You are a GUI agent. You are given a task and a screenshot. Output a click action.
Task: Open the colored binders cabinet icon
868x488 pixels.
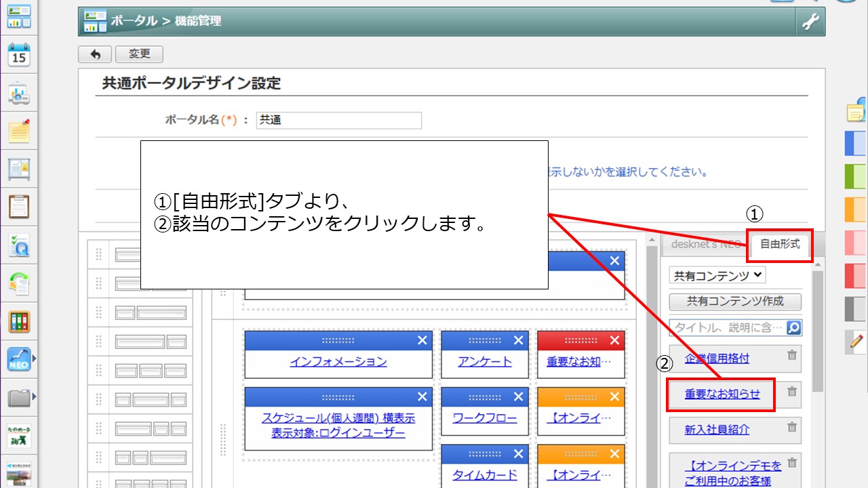[x=19, y=321]
